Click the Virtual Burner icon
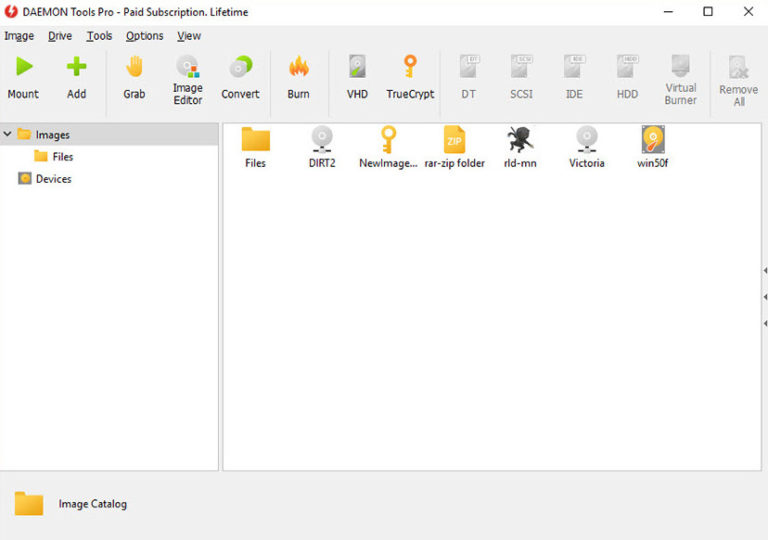The width and height of the screenshot is (768, 540). click(x=680, y=66)
